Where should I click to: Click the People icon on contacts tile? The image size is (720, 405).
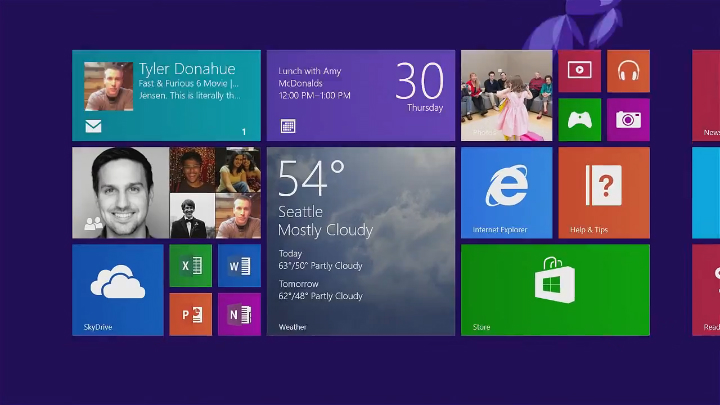94,224
